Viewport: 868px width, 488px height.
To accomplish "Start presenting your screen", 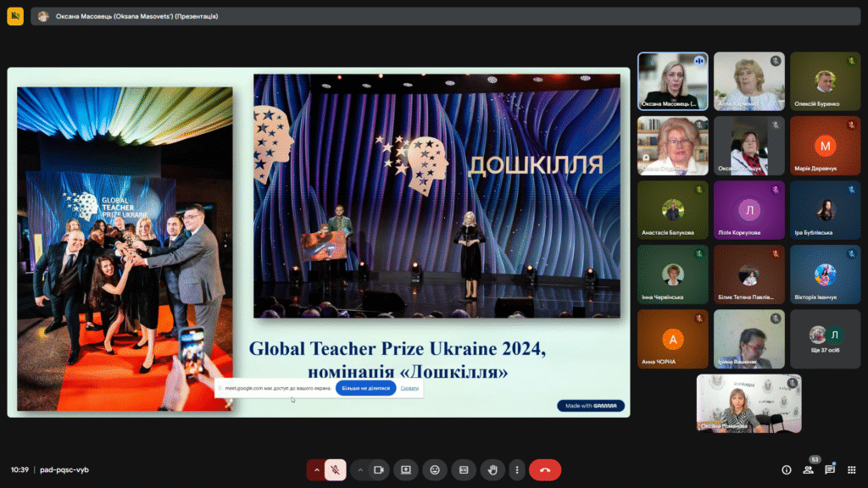I will tap(406, 469).
